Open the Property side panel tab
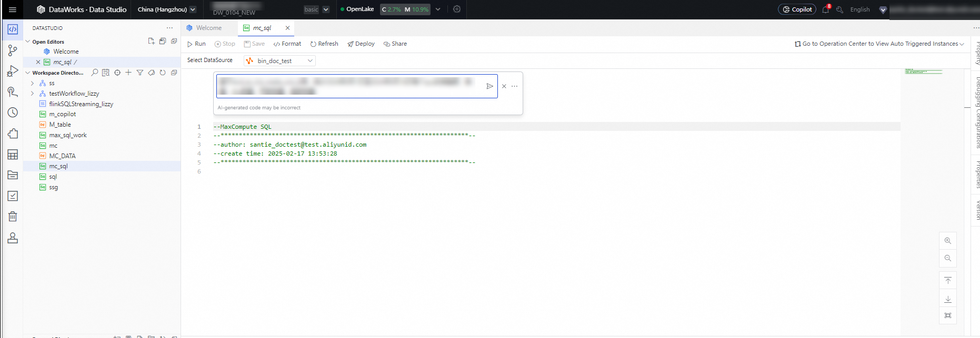This screenshot has height=338, width=980. pyautogui.click(x=977, y=53)
